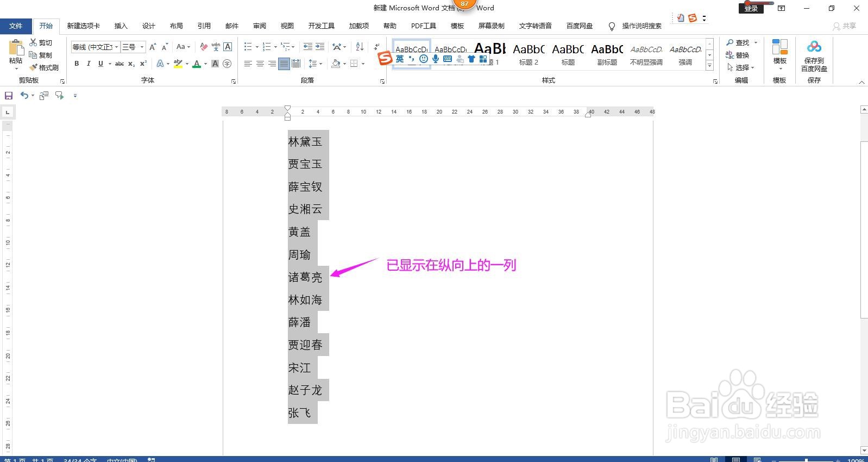Toggle center alignment button
Viewport: 868px width, 462px height.
coord(260,64)
